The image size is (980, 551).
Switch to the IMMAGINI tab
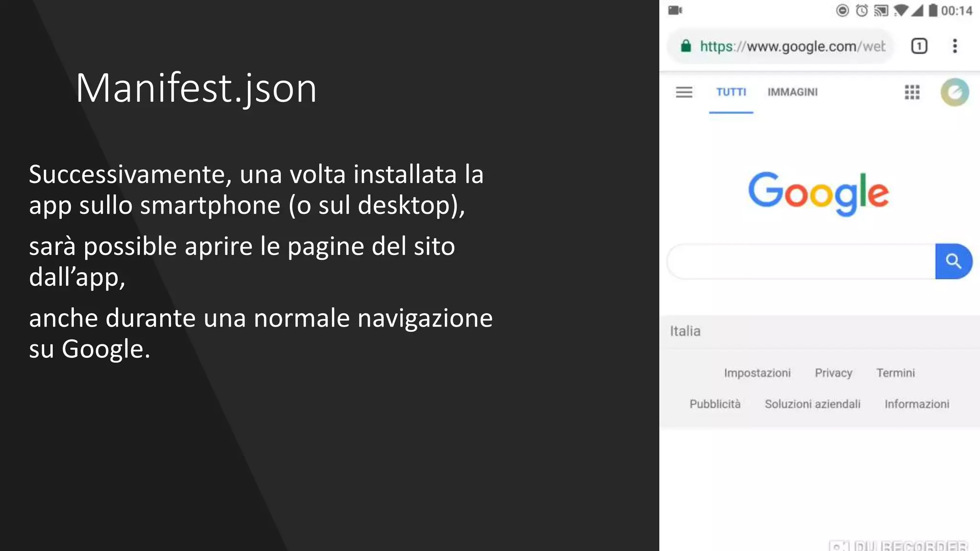pyautogui.click(x=792, y=92)
